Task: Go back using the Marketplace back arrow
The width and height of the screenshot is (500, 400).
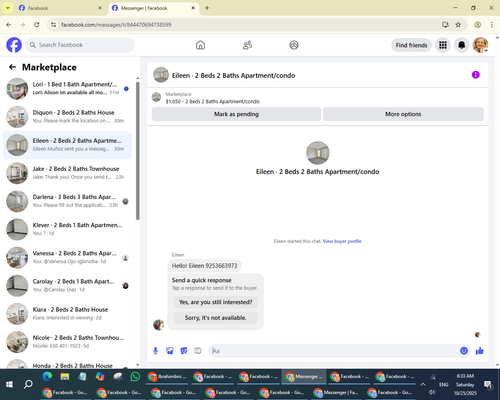Action: 12,67
